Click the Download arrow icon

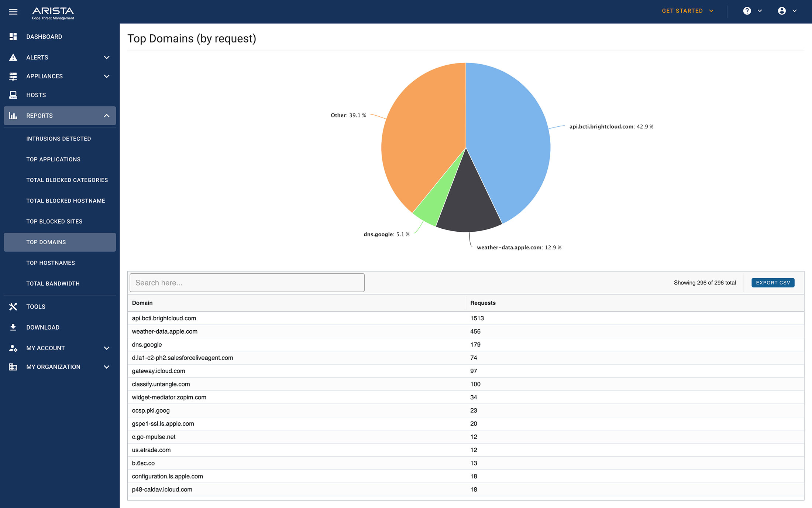(x=13, y=327)
